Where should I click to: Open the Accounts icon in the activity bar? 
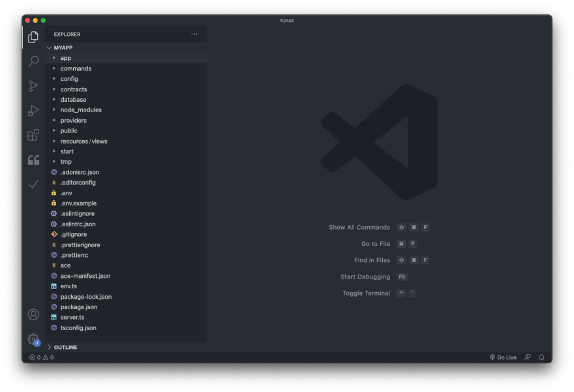click(33, 314)
